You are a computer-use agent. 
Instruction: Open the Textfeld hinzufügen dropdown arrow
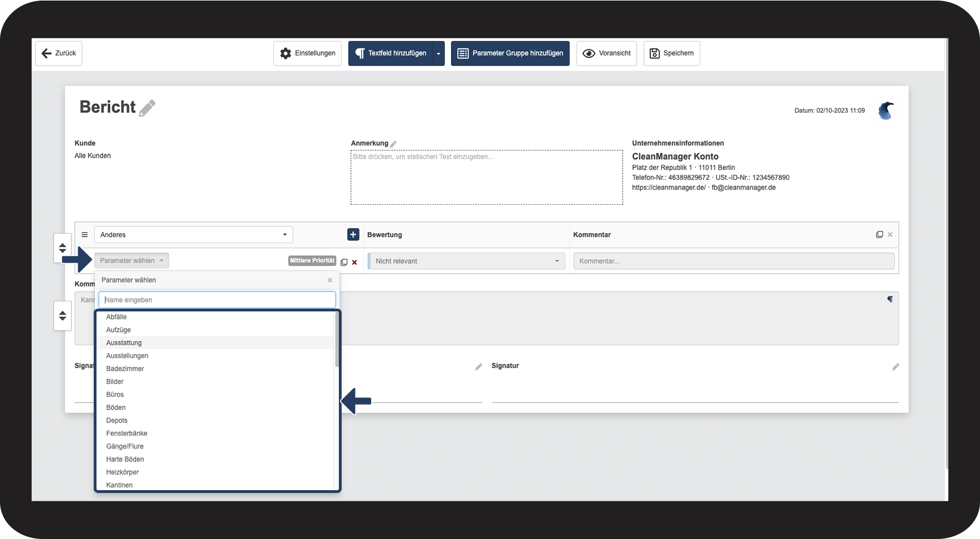pos(438,54)
